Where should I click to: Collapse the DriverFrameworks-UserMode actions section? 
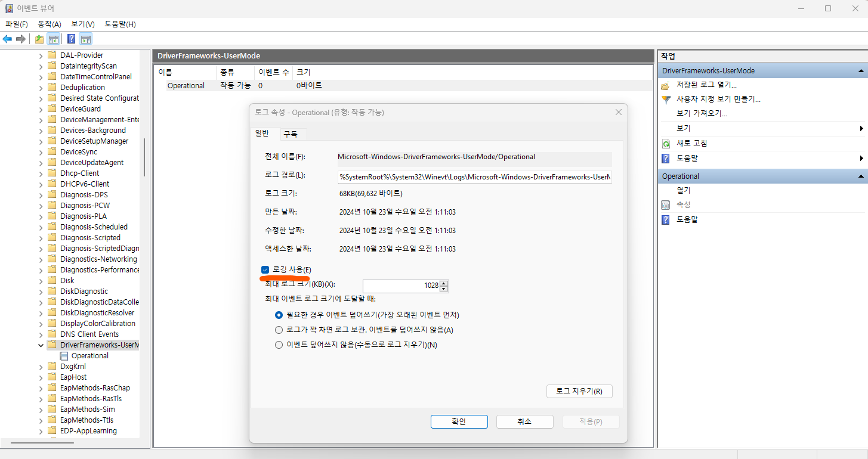click(861, 71)
